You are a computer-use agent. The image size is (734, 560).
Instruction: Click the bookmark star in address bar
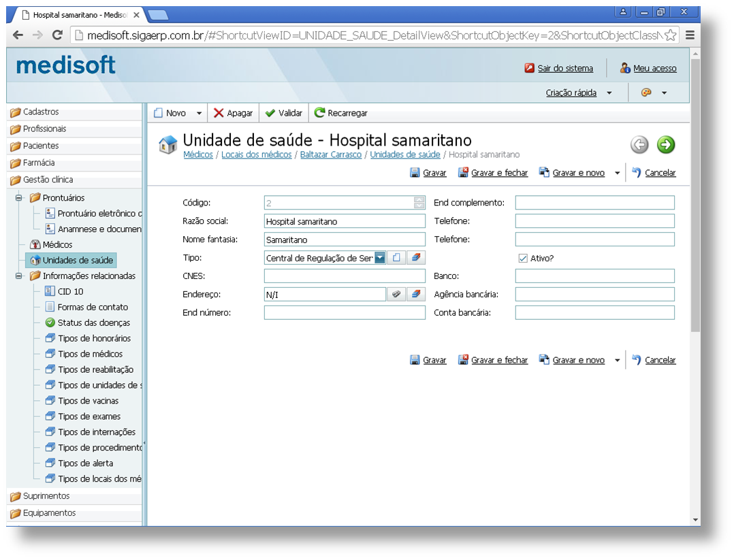670,35
